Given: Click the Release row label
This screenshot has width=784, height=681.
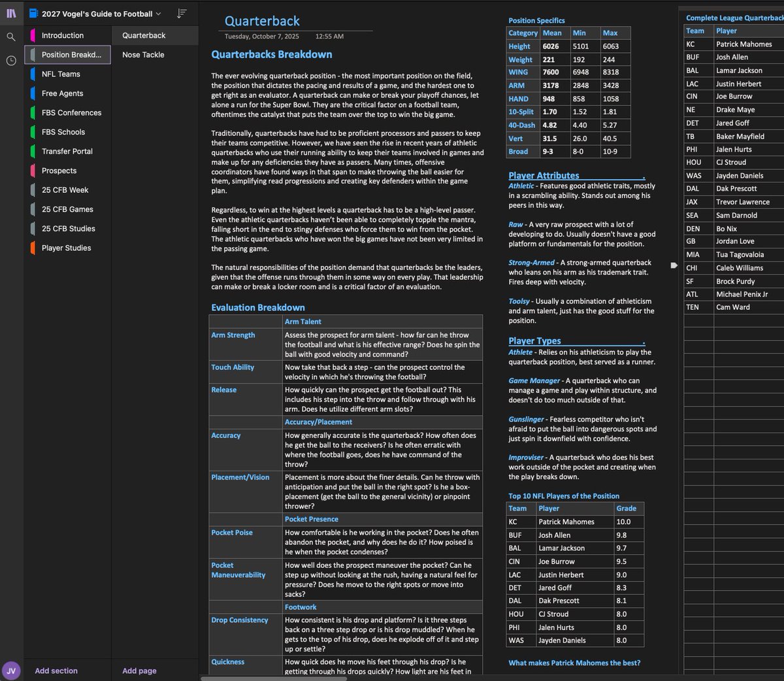Looking at the screenshot, I should pyautogui.click(x=224, y=390).
